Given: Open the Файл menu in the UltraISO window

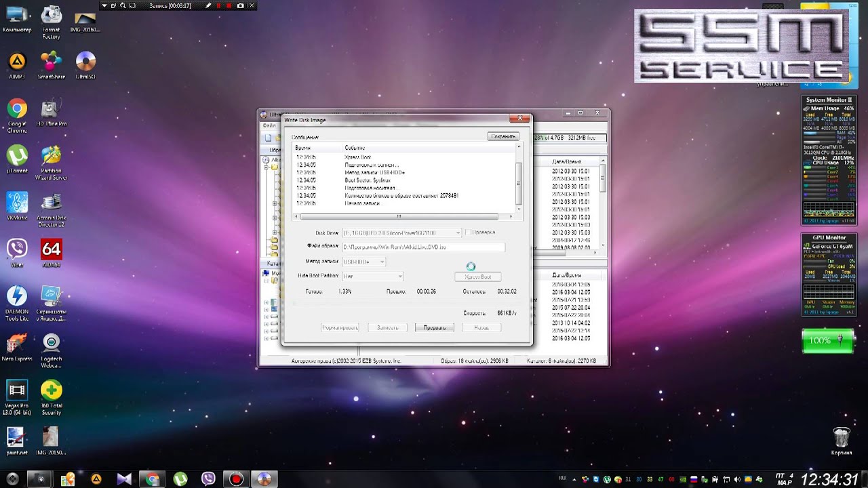Looking at the screenshot, I should coord(269,125).
